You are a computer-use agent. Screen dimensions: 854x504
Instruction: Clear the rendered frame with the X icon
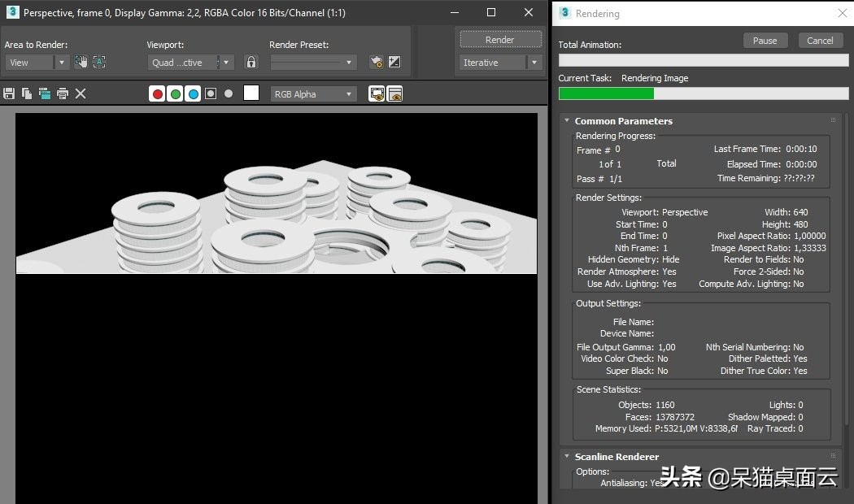pyautogui.click(x=81, y=93)
